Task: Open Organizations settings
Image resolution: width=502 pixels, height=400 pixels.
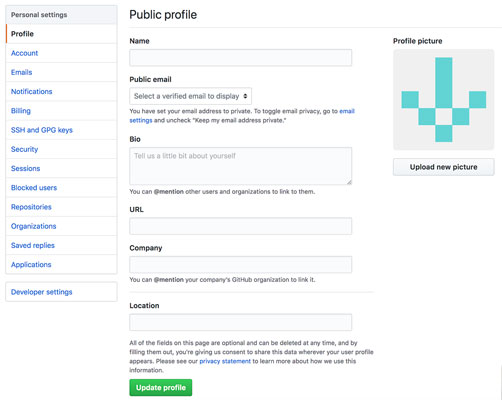Action: point(61,226)
